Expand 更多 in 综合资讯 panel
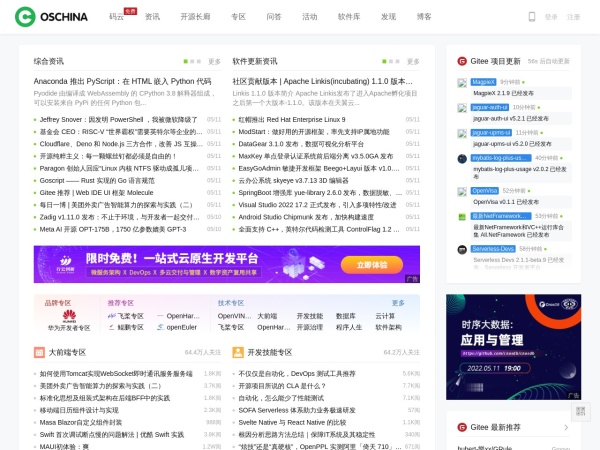The height and width of the screenshot is (450, 600). (214, 61)
